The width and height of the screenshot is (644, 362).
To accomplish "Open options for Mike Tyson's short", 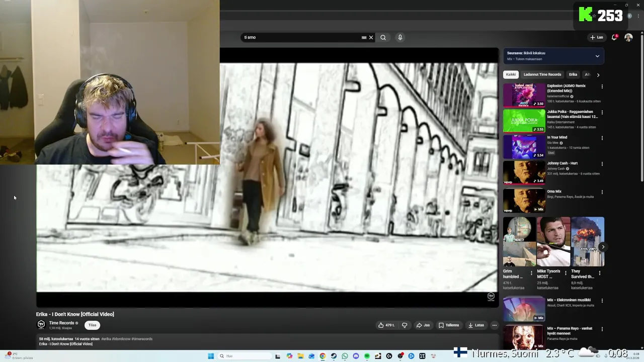I will tap(565, 273).
